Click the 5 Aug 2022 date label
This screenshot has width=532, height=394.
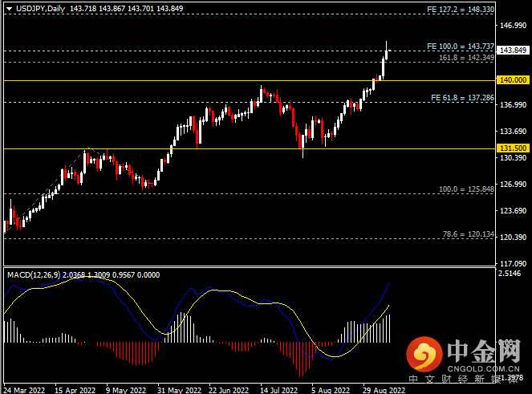331,390
